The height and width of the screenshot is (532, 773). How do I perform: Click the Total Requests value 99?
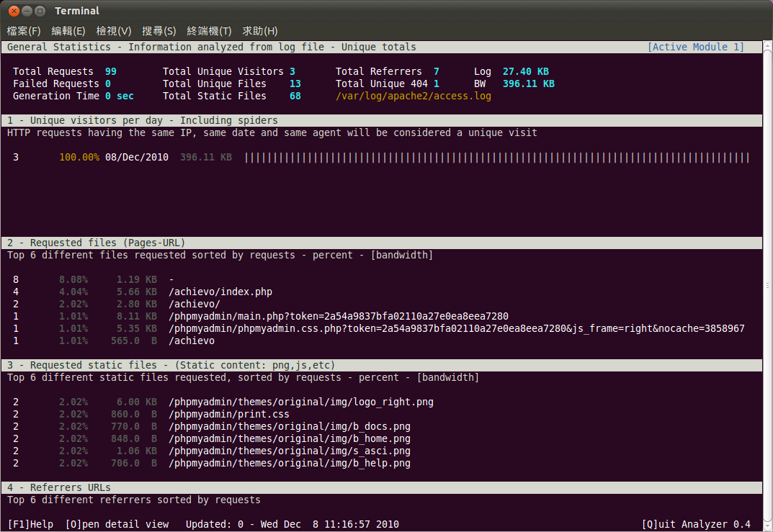(x=111, y=71)
